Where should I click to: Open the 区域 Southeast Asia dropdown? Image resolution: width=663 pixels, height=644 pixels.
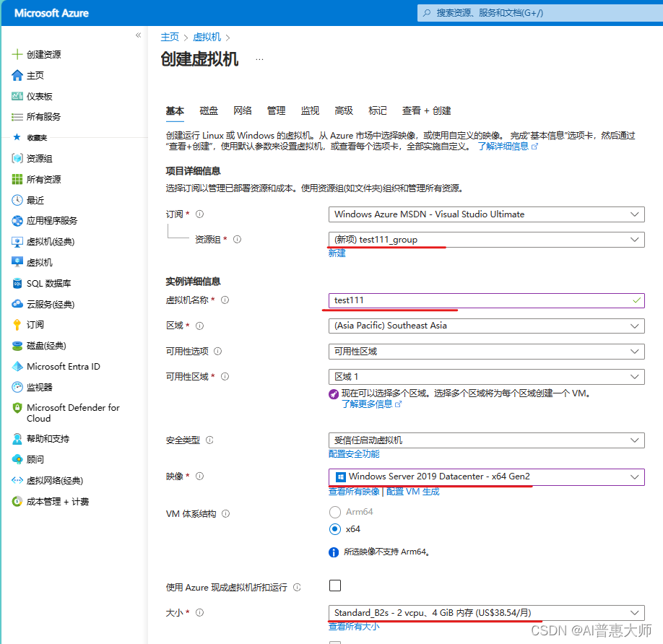486,326
